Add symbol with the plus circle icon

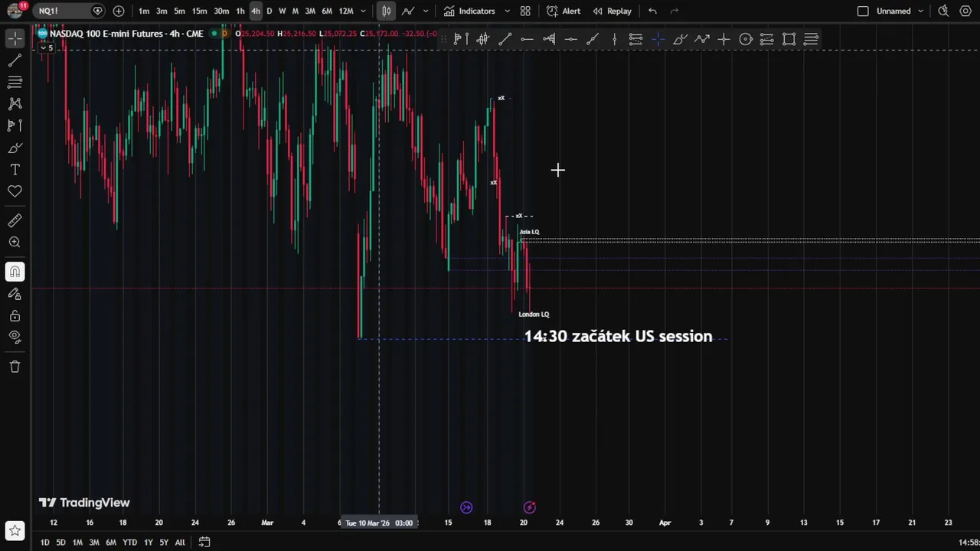[119, 11]
